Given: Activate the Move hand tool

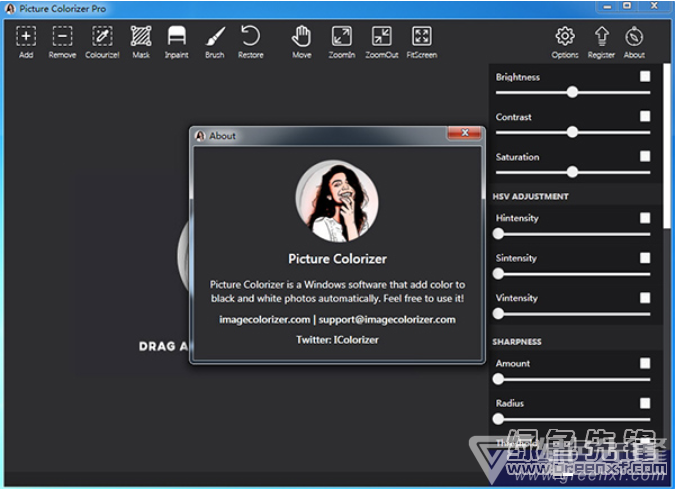Looking at the screenshot, I should coord(301,42).
